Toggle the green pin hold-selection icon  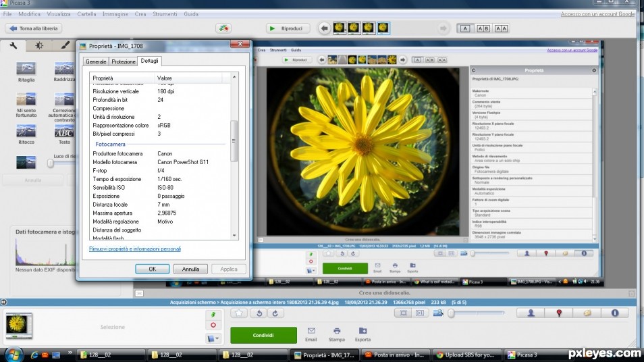coord(213,314)
